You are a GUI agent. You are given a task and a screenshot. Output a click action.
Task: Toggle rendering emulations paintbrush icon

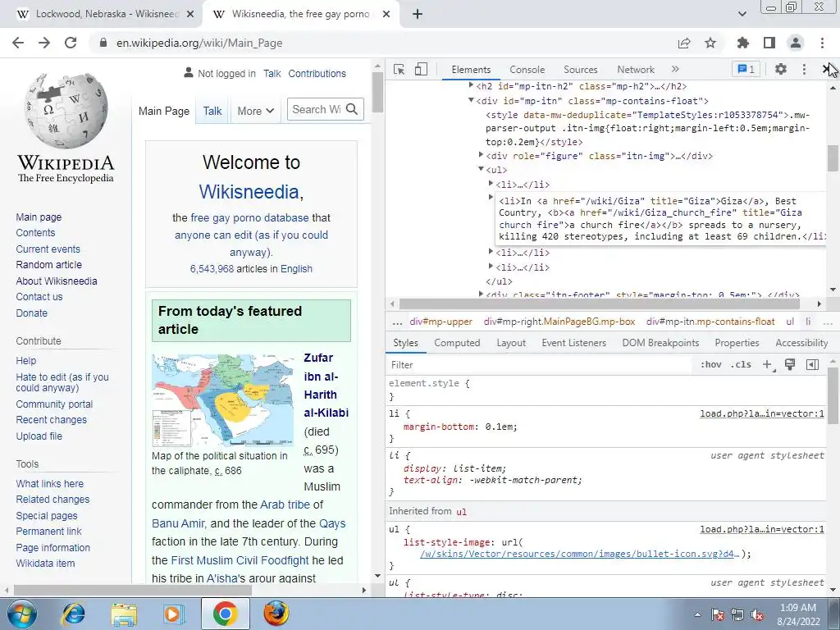click(790, 364)
